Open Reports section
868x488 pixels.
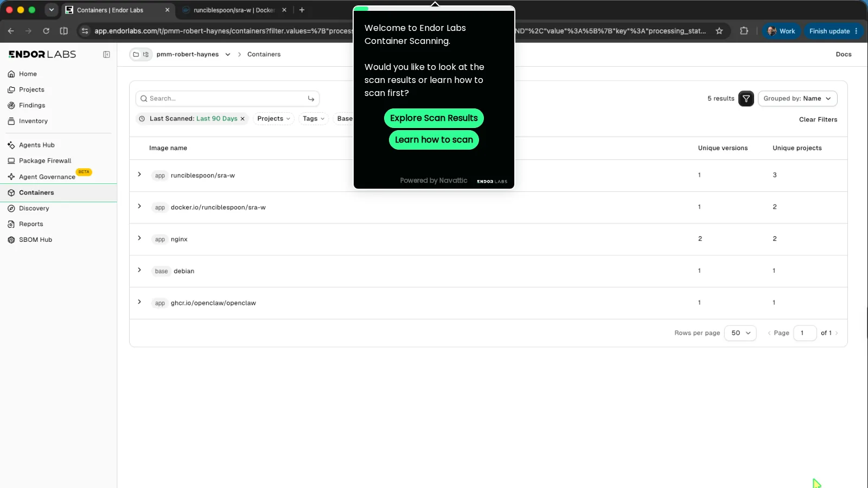[x=30, y=224]
